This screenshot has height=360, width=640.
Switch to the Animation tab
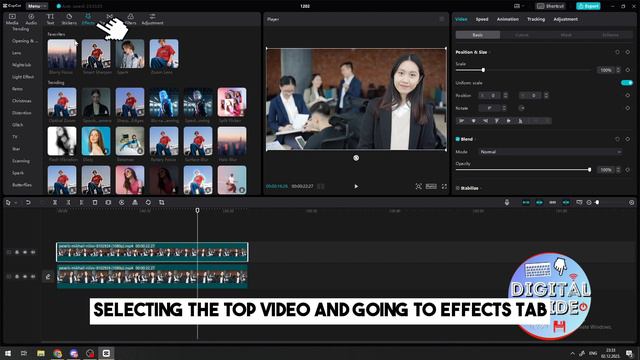(x=507, y=19)
